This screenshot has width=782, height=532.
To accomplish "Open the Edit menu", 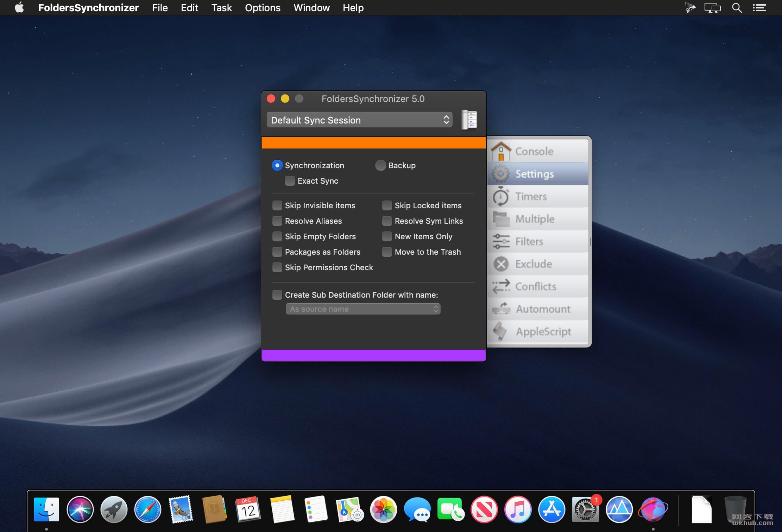I will (189, 8).
